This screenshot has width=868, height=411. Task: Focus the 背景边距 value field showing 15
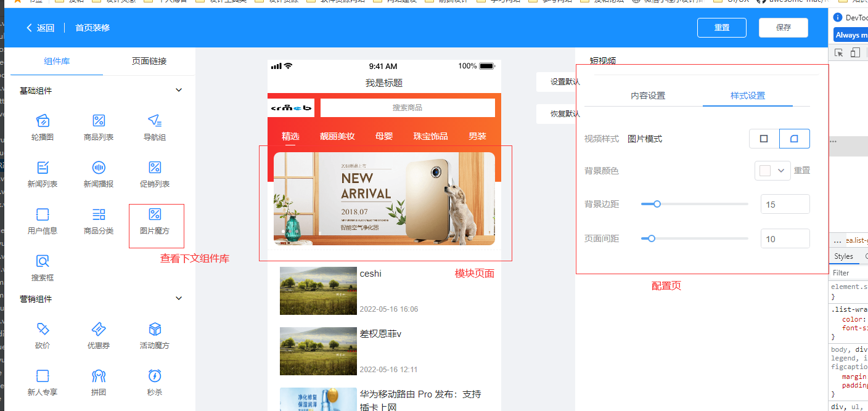pyautogui.click(x=785, y=204)
